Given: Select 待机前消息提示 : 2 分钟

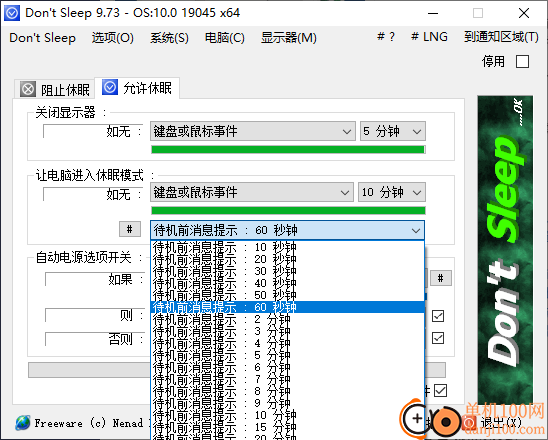Looking at the screenshot, I should coord(287,319).
